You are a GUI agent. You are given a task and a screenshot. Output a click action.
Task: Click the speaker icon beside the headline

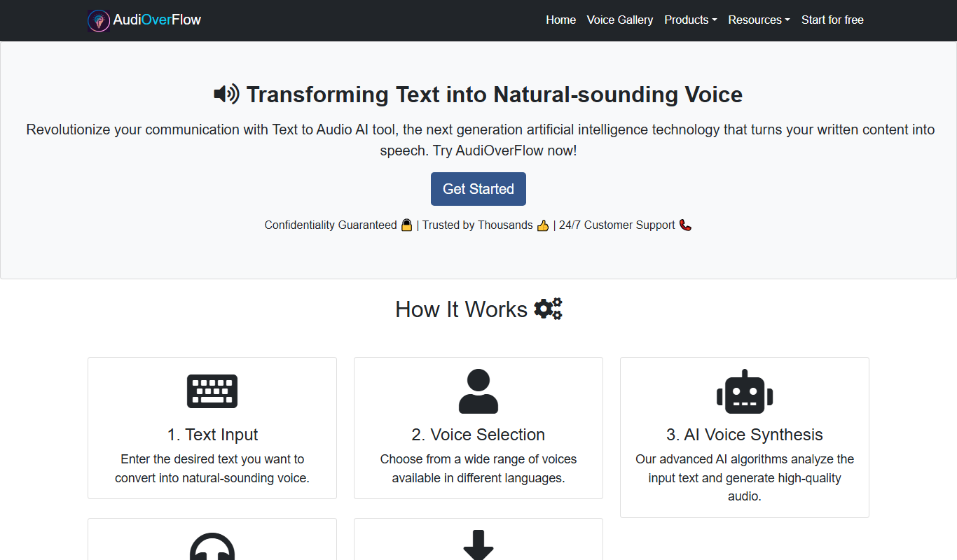click(x=226, y=94)
